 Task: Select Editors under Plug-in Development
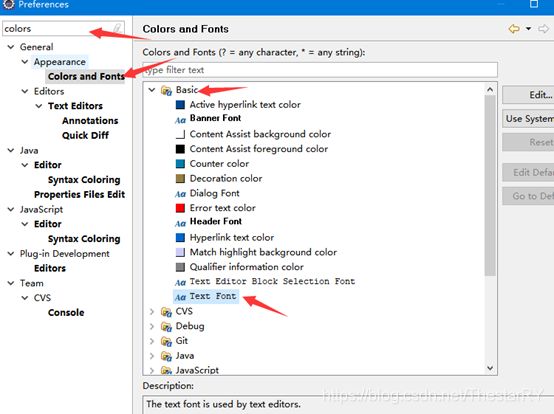50,268
